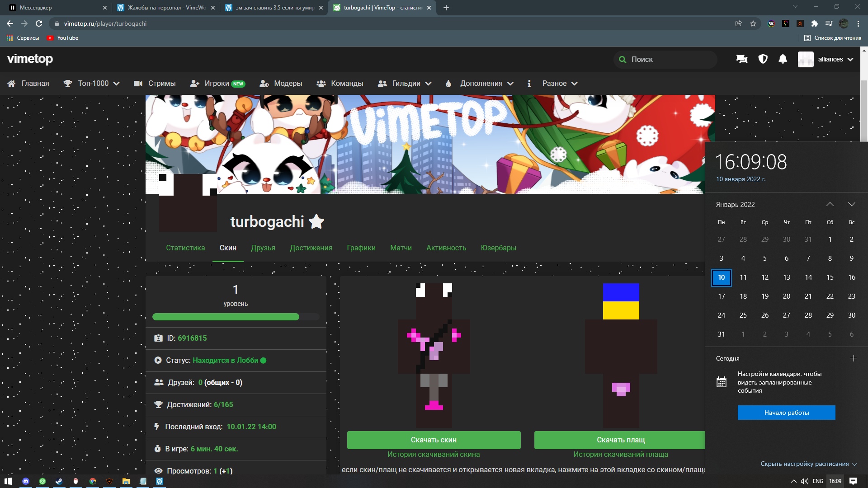868x488 pixels.
Task: Go to previous month in calendar
Action: pos(830,204)
